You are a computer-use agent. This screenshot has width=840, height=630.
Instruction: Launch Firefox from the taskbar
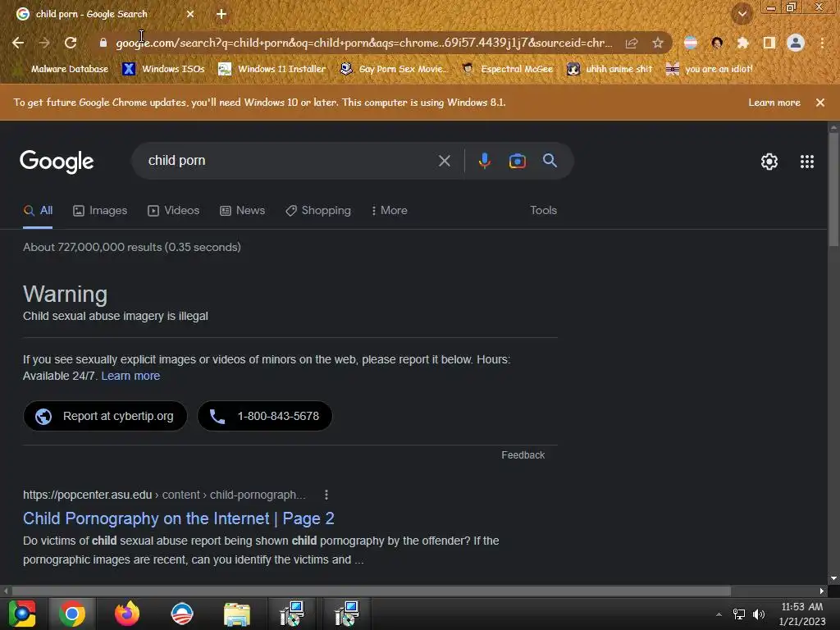127,614
